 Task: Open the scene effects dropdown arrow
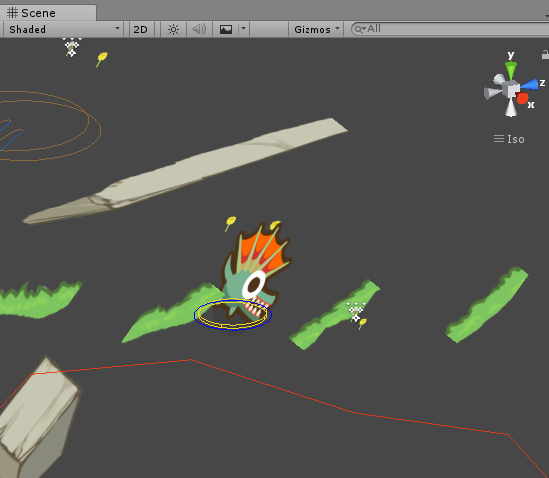click(243, 29)
